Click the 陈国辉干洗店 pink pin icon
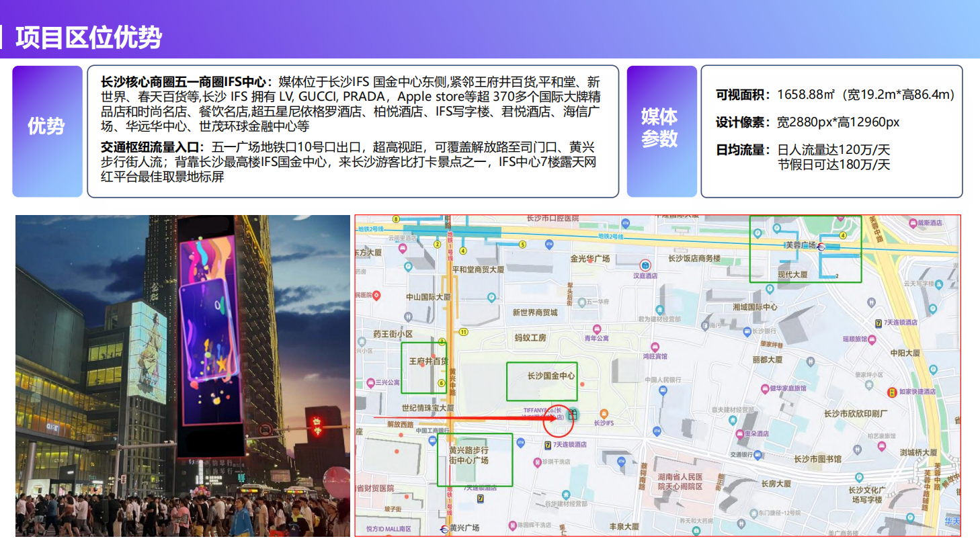This screenshot has height=549, width=980. (x=512, y=525)
